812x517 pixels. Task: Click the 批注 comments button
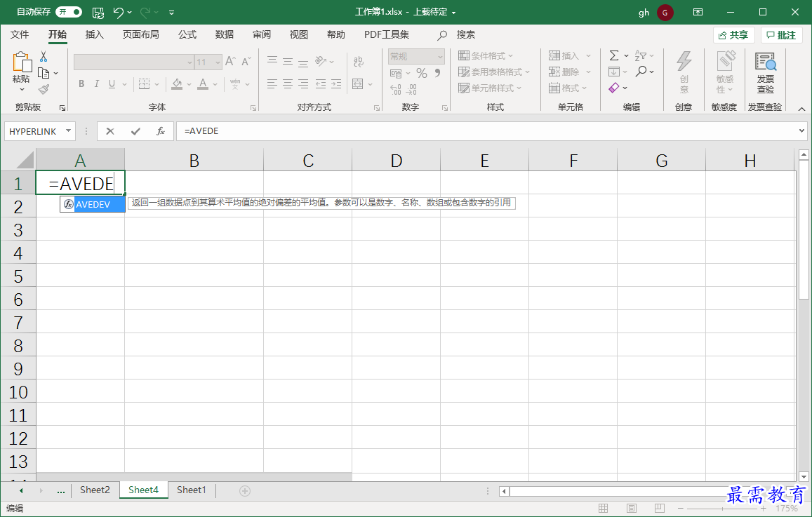pyautogui.click(x=781, y=35)
